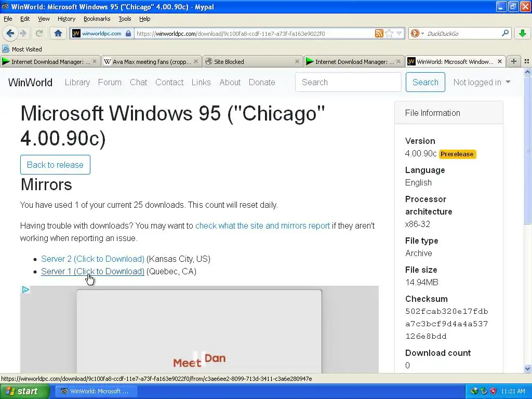Expand the Not logged in dropdown
The height and width of the screenshot is (399, 532).
coord(482,82)
